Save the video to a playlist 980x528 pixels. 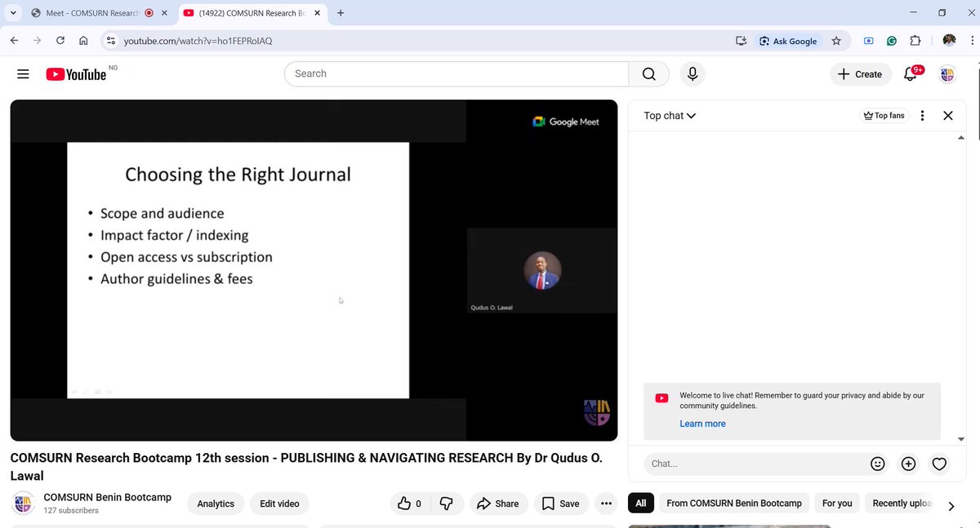(x=560, y=504)
